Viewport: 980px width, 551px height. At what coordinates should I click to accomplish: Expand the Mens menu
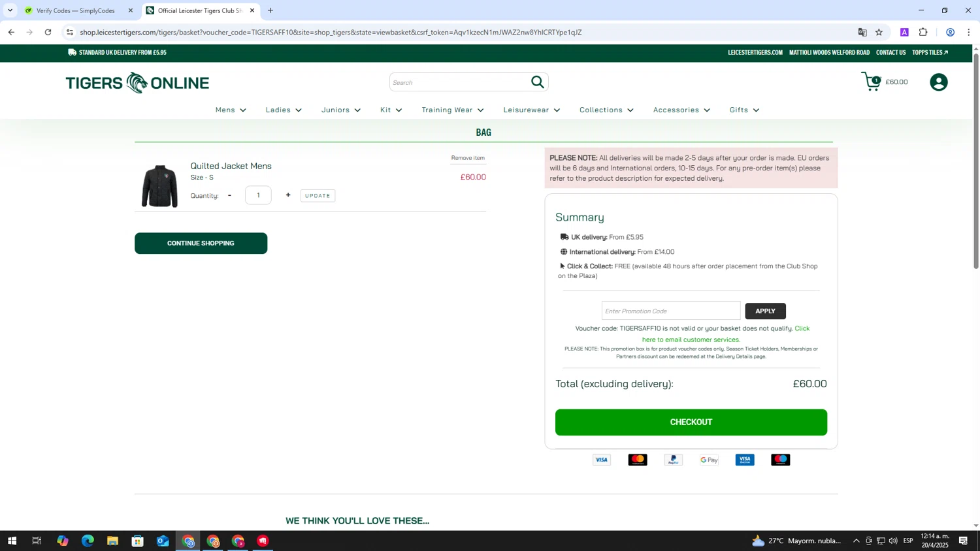click(231, 110)
